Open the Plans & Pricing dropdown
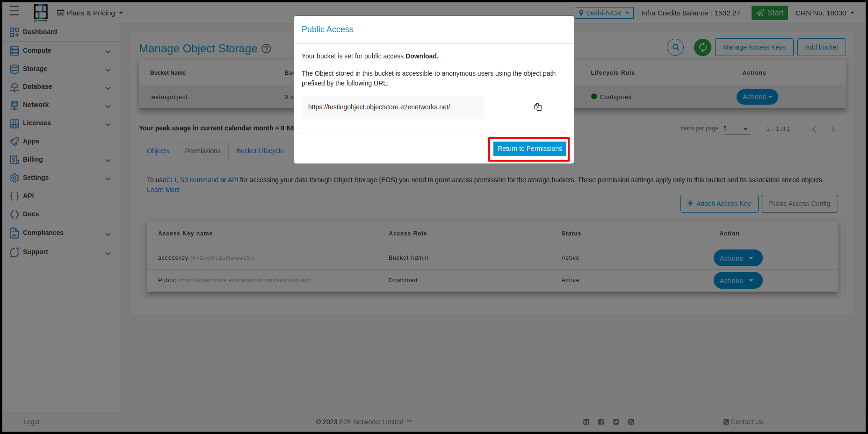 coord(90,13)
